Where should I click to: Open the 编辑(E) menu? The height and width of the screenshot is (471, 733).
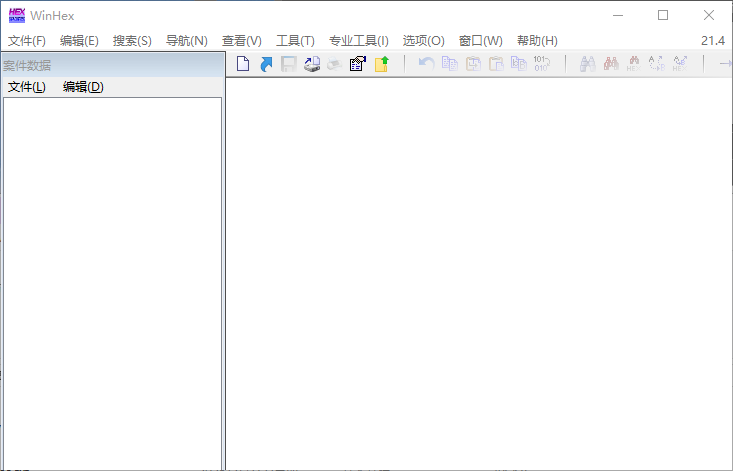tap(79, 41)
